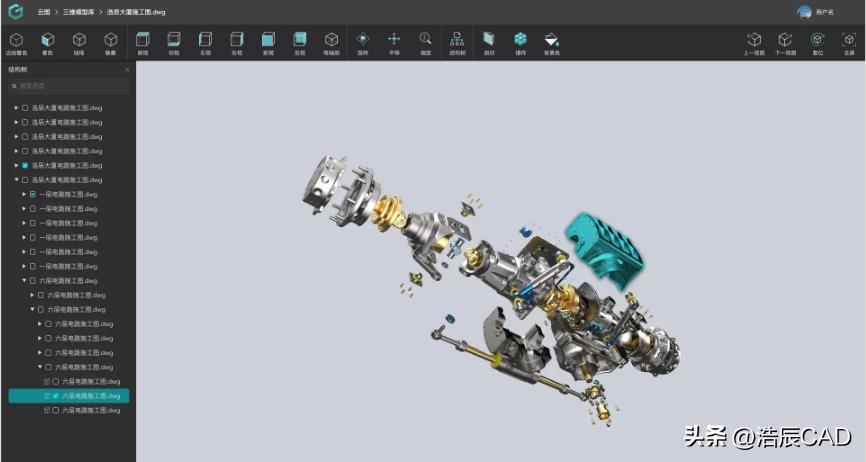Collapse the second-level expanded 六层电路施工图.dwg node
This screenshot has height=462, width=866.
[24, 280]
